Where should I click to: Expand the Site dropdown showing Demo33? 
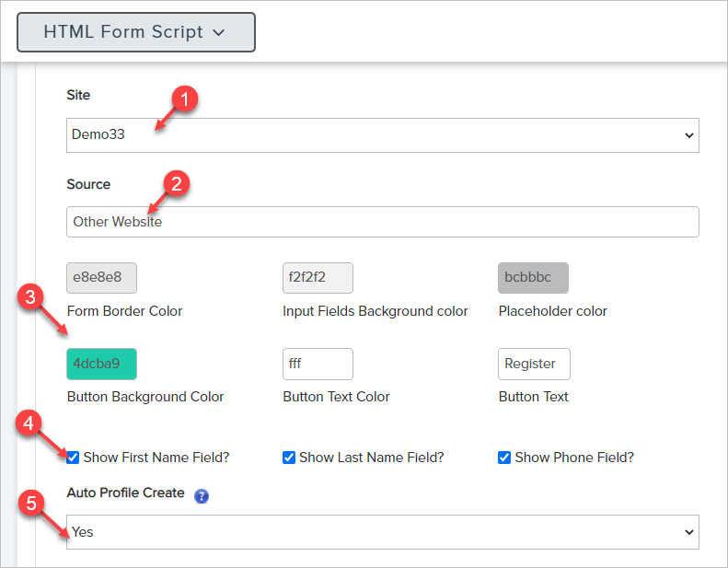[x=382, y=135]
